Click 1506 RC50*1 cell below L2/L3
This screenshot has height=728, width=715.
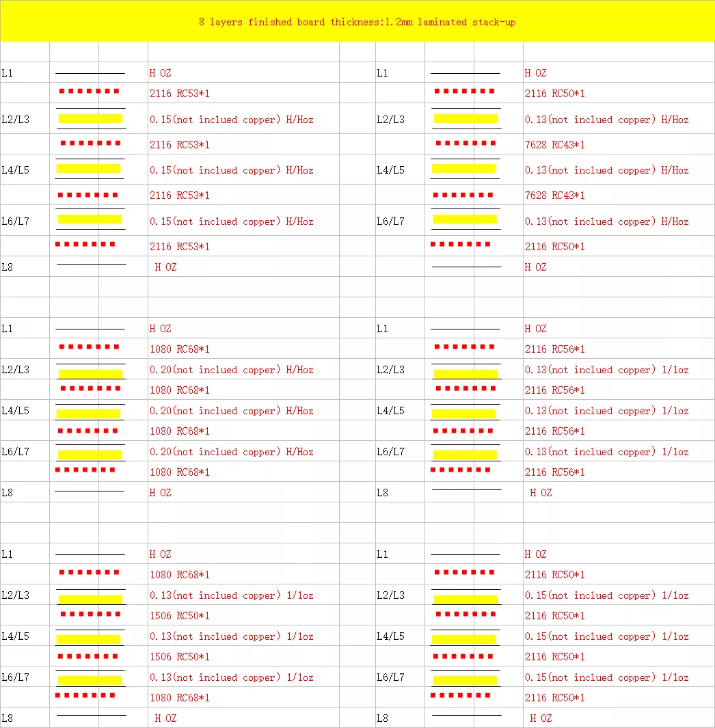pos(180,616)
